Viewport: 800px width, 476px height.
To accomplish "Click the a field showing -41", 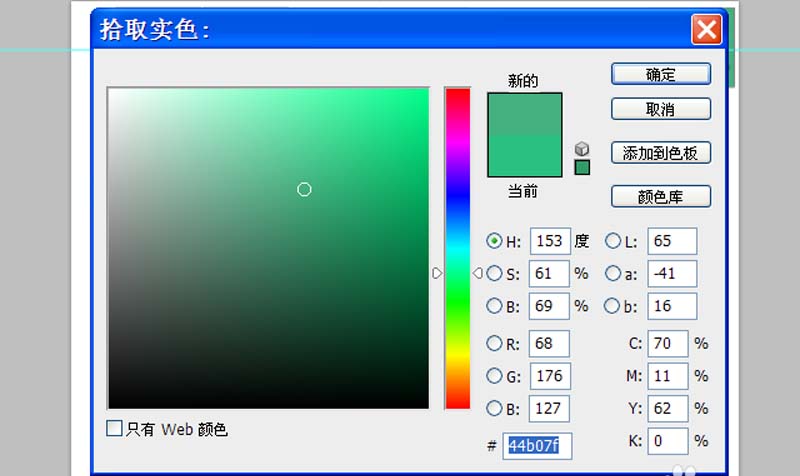I will click(672, 273).
